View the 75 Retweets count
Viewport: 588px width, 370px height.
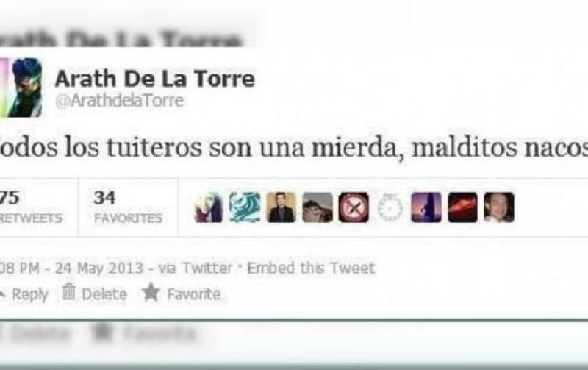pyautogui.click(x=31, y=207)
